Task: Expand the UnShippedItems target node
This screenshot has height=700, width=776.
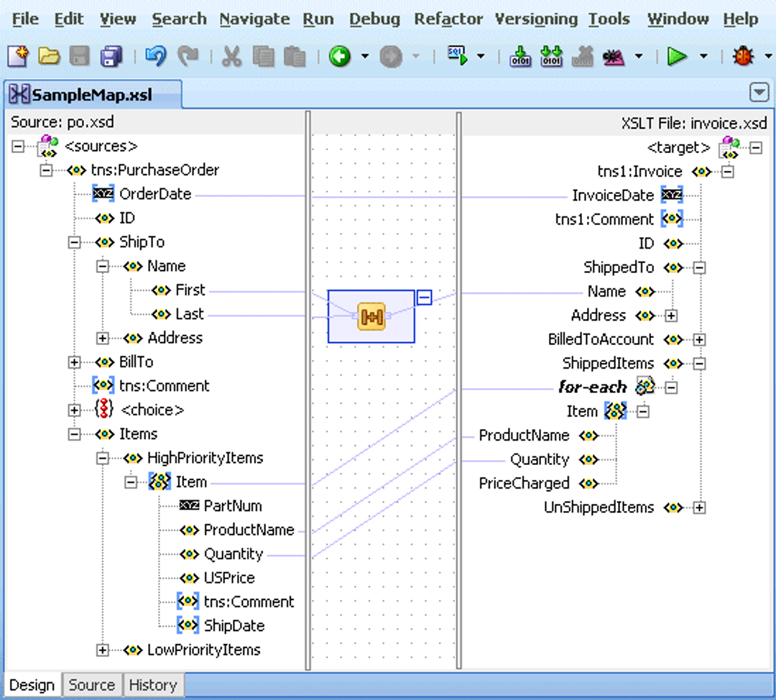Action: (699, 507)
